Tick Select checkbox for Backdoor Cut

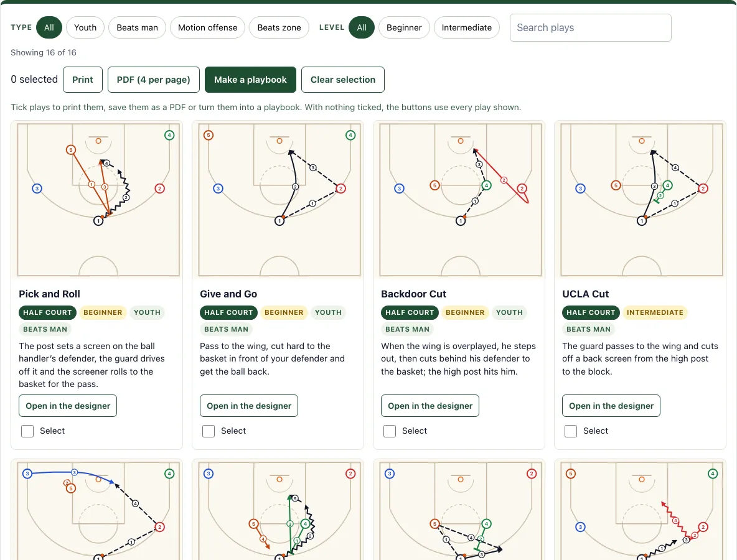(390, 431)
